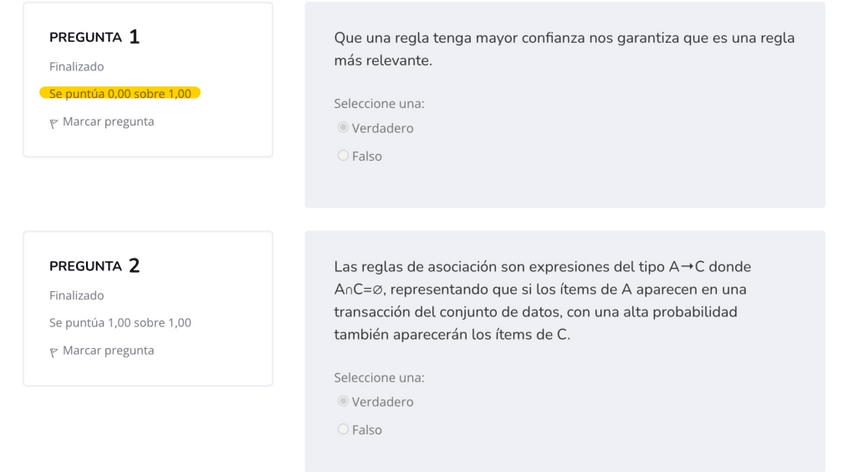The image size is (848, 472).
Task: Click the 'Verdadero' label text in question 2
Action: coord(382,402)
